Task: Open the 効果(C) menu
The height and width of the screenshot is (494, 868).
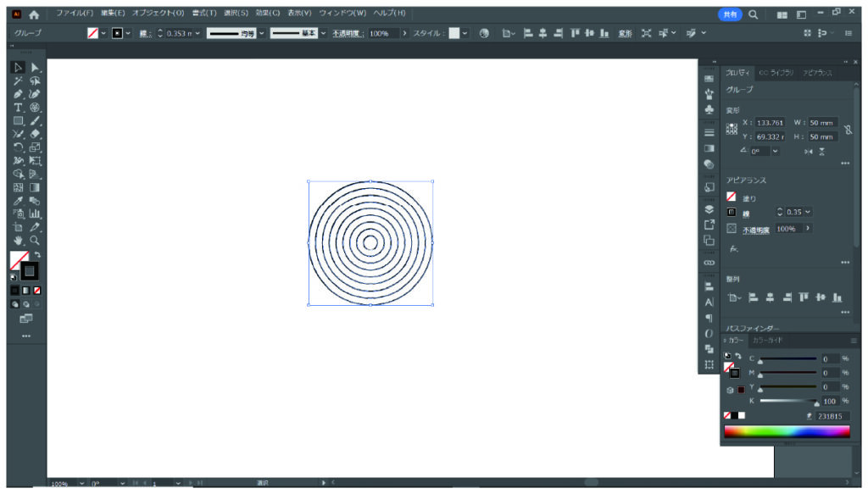Action: coord(267,13)
